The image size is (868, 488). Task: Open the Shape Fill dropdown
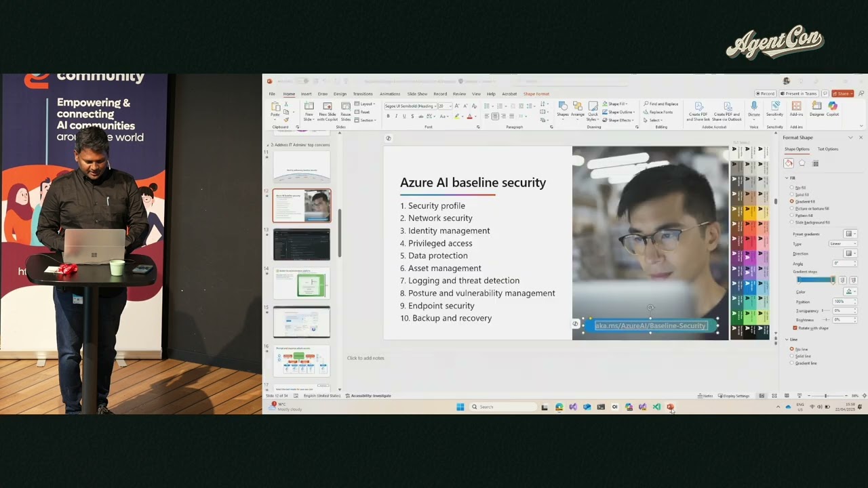616,104
